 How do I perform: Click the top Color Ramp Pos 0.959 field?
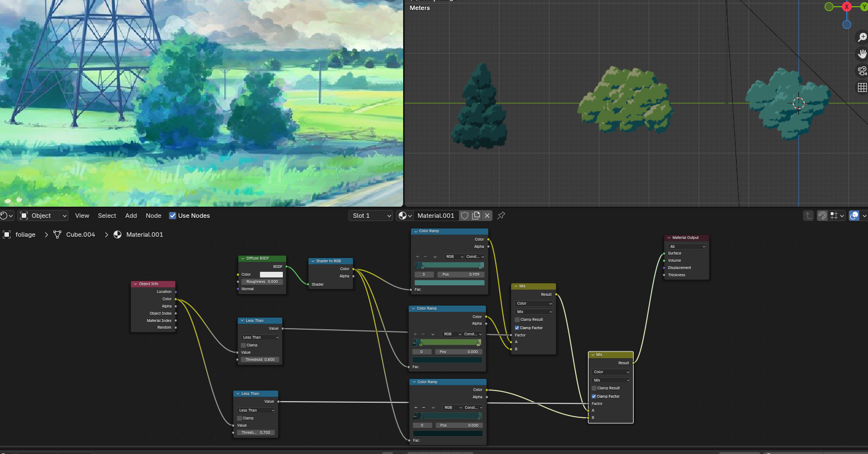[460, 275]
